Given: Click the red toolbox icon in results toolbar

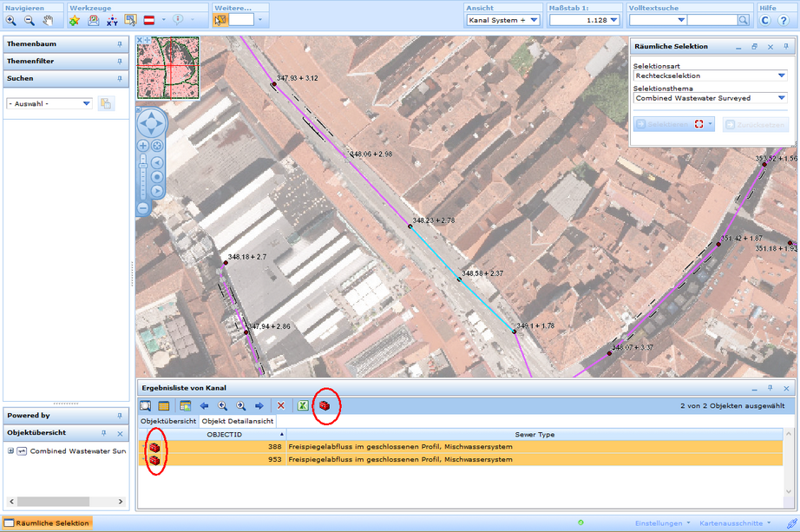Looking at the screenshot, I should point(325,405).
